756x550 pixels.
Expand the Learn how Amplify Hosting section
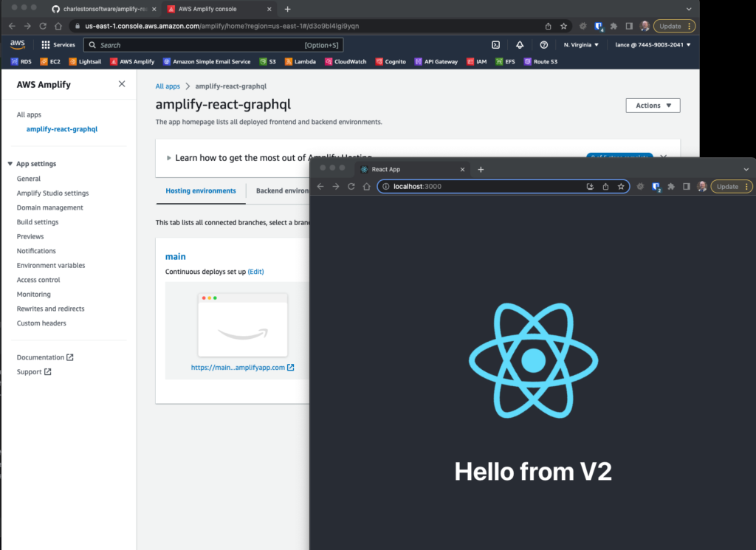tap(169, 158)
